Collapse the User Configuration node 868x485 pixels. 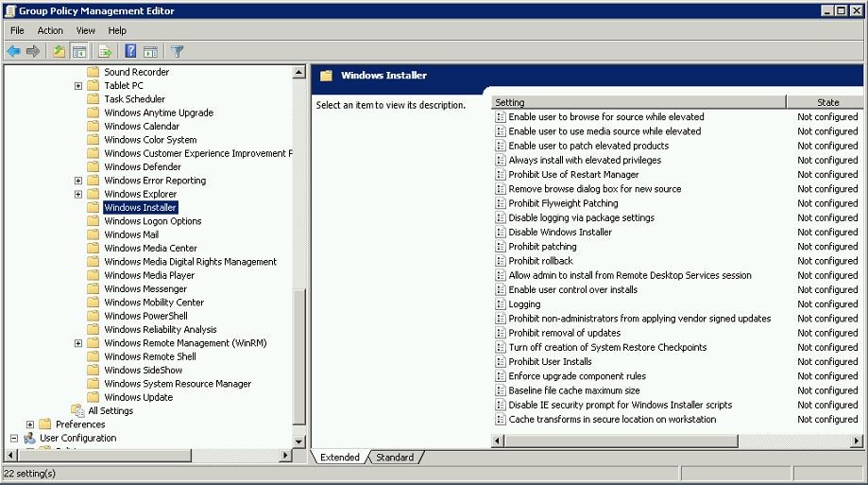pyautogui.click(x=14, y=438)
